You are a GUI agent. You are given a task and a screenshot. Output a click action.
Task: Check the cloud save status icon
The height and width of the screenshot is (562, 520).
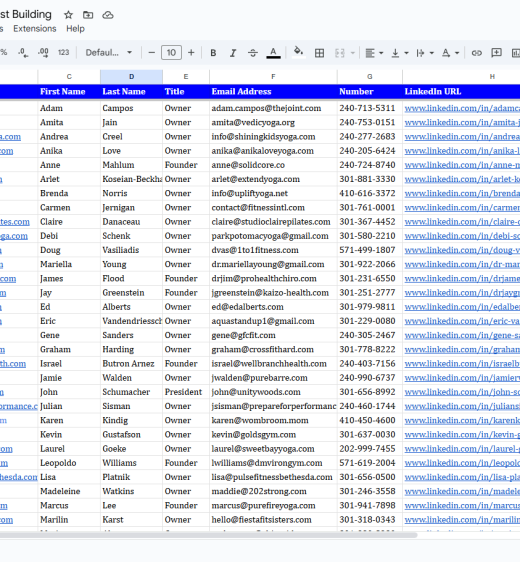(108, 15)
